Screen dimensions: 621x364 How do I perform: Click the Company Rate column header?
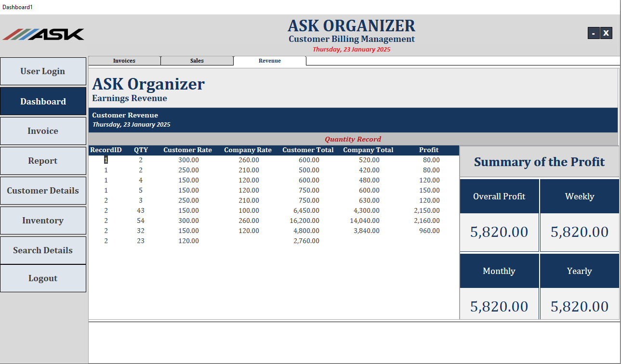click(248, 150)
